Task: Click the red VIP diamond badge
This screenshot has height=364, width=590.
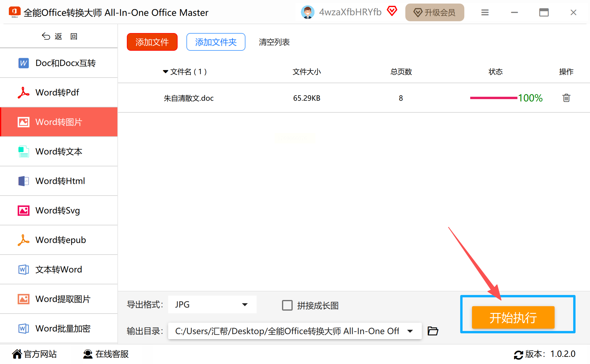Action: (x=392, y=11)
